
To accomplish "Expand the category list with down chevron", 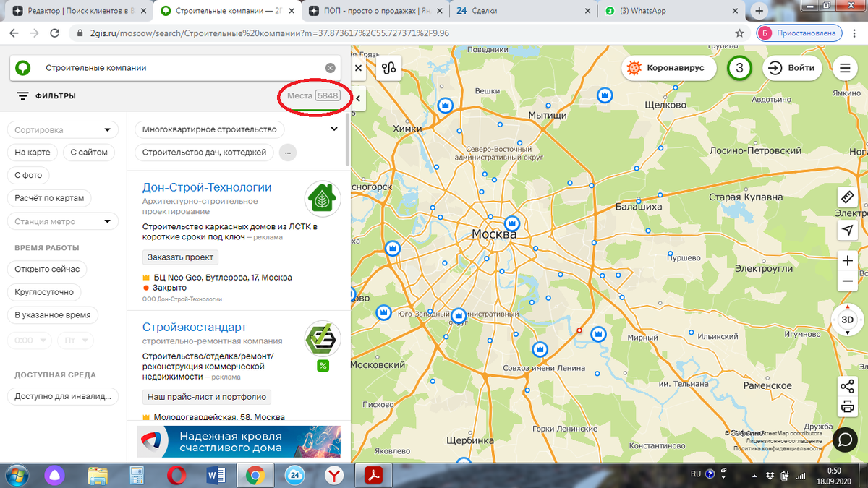I will click(334, 129).
